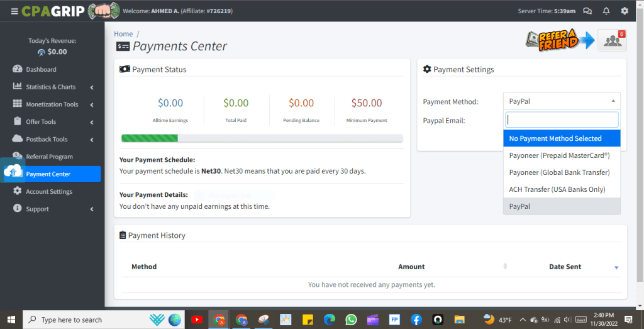Open the settings gear icon in header

click(x=625, y=11)
